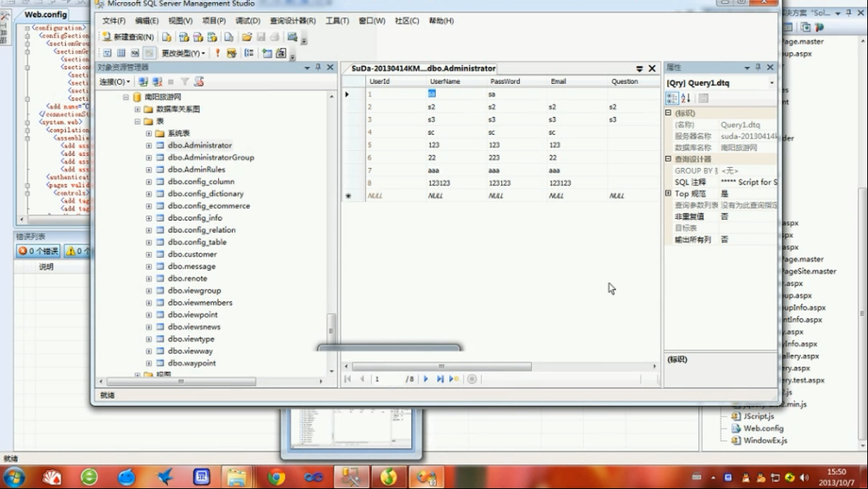The width and height of the screenshot is (868, 489).
Task: Click the Categorized view icon in Properties
Action: click(672, 98)
